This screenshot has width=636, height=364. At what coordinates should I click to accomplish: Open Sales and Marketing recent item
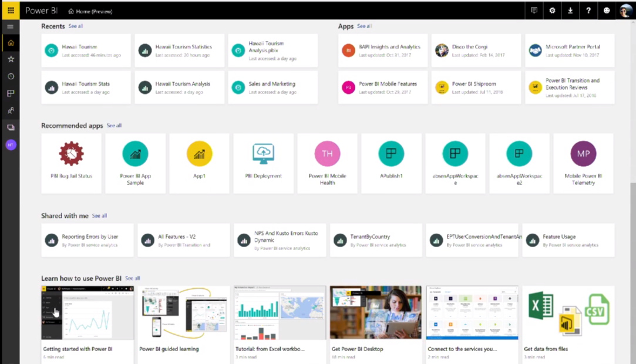click(x=273, y=87)
